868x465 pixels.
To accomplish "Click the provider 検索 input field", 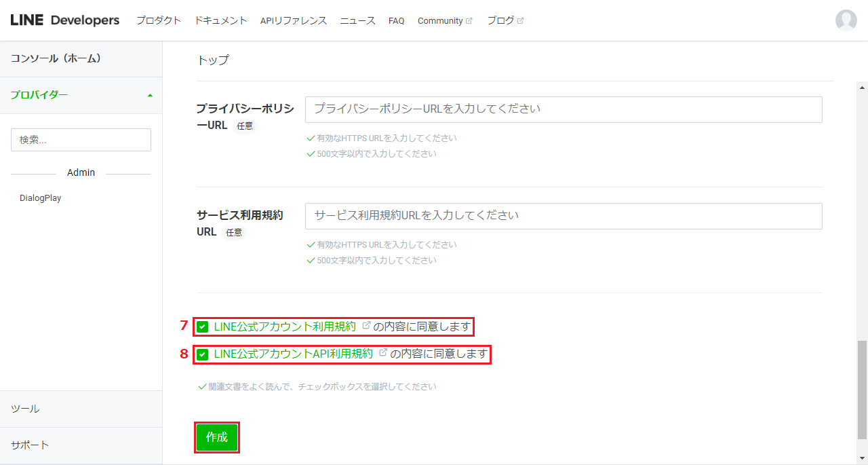I will tap(81, 140).
